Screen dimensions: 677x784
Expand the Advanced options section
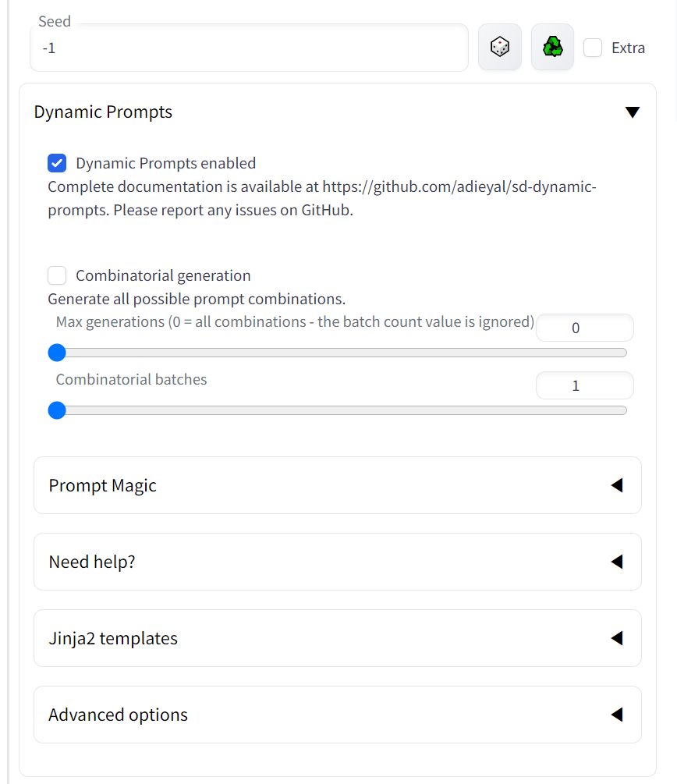click(x=338, y=715)
